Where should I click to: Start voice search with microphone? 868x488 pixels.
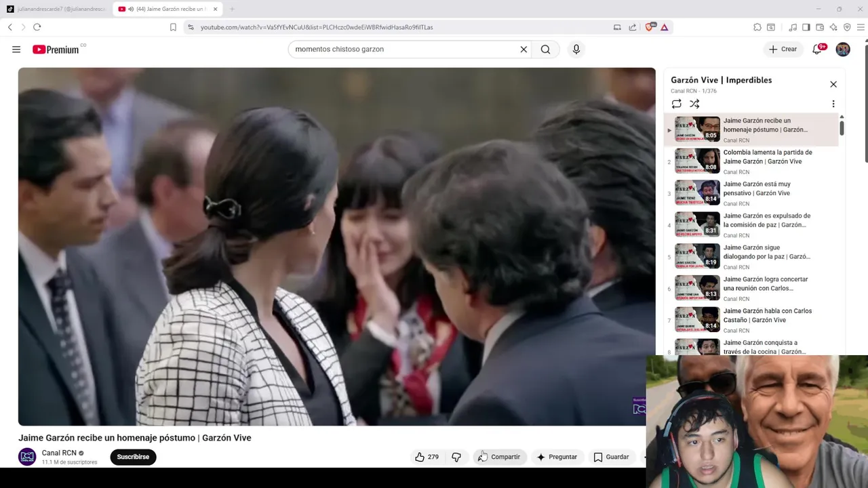coord(576,49)
